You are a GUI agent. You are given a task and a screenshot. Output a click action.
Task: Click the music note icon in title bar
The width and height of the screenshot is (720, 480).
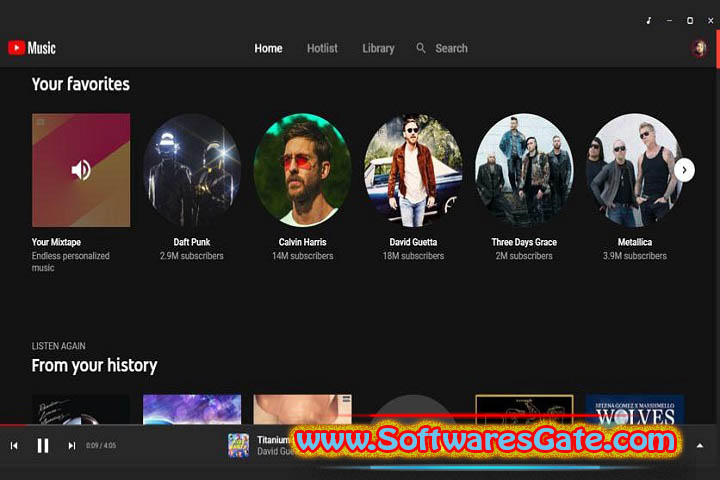(649, 21)
